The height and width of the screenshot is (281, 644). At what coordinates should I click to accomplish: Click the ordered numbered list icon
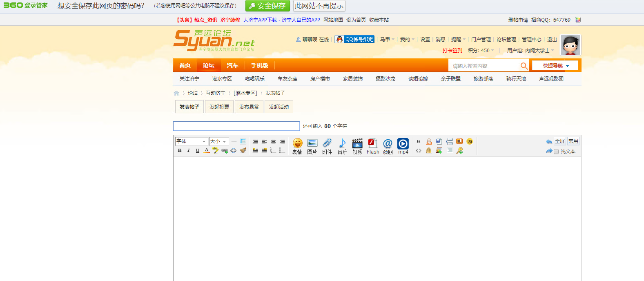click(x=273, y=150)
